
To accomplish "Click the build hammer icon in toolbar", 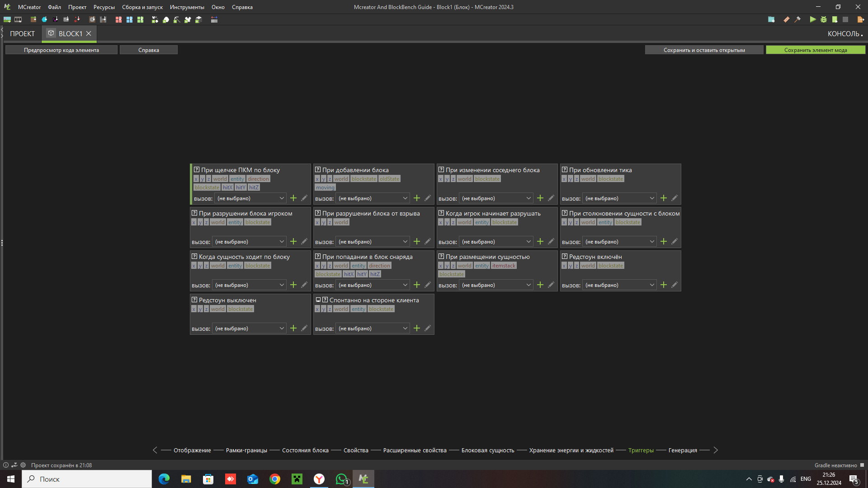I will (797, 19).
